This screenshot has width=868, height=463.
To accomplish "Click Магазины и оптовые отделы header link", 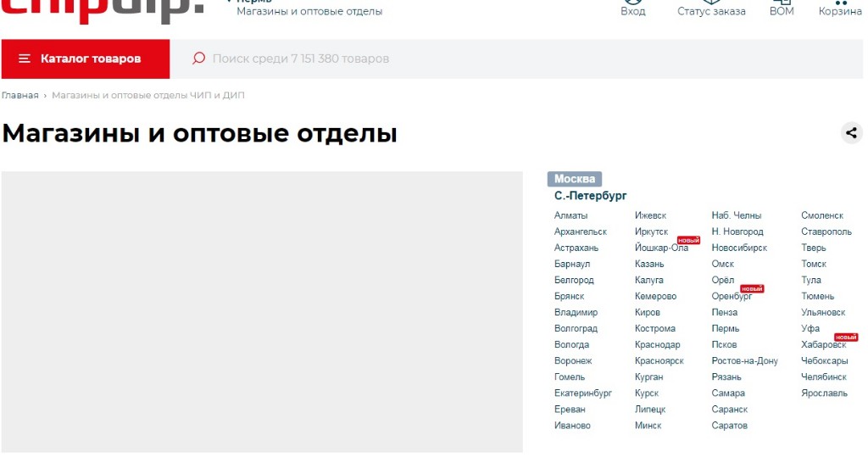I will pyautogui.click(x=309, y=11).
